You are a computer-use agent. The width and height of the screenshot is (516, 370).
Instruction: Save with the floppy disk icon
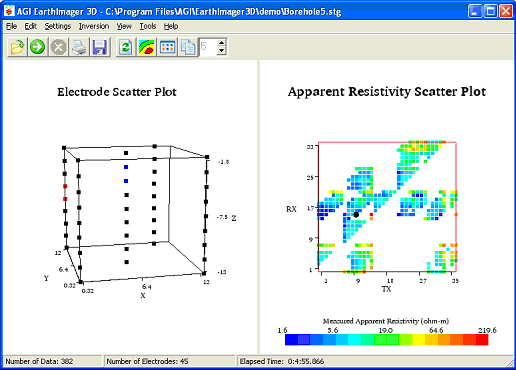point(100,47)
